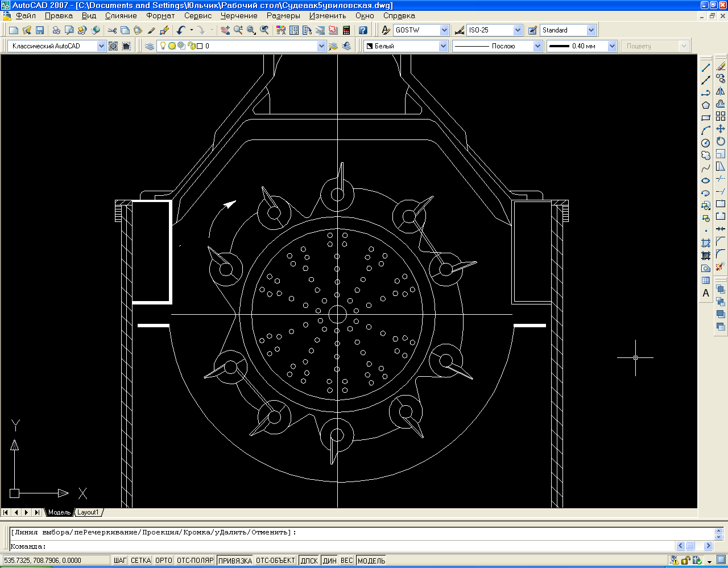This screenshot has width=728, height=568.
Task: Select the Line drawing tool
Action: point(706,68)
